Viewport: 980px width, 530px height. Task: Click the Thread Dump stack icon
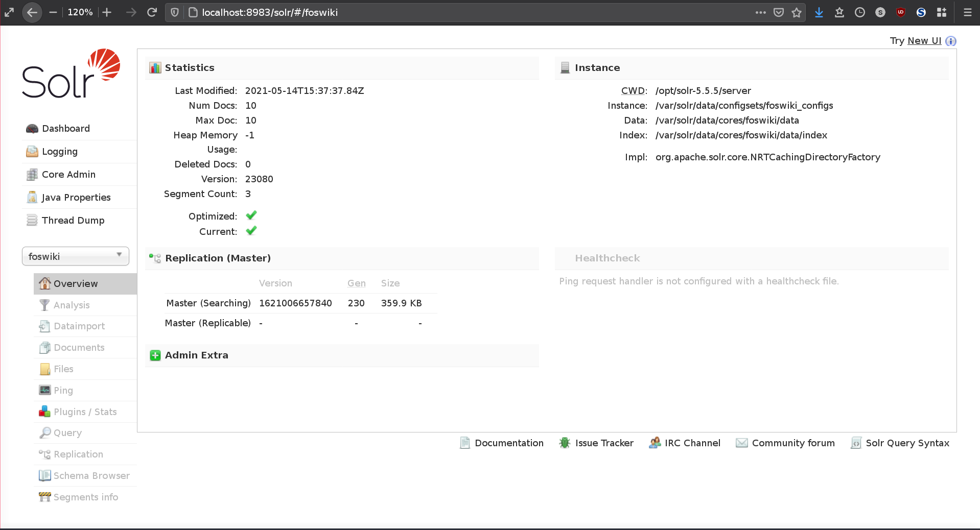32,221
